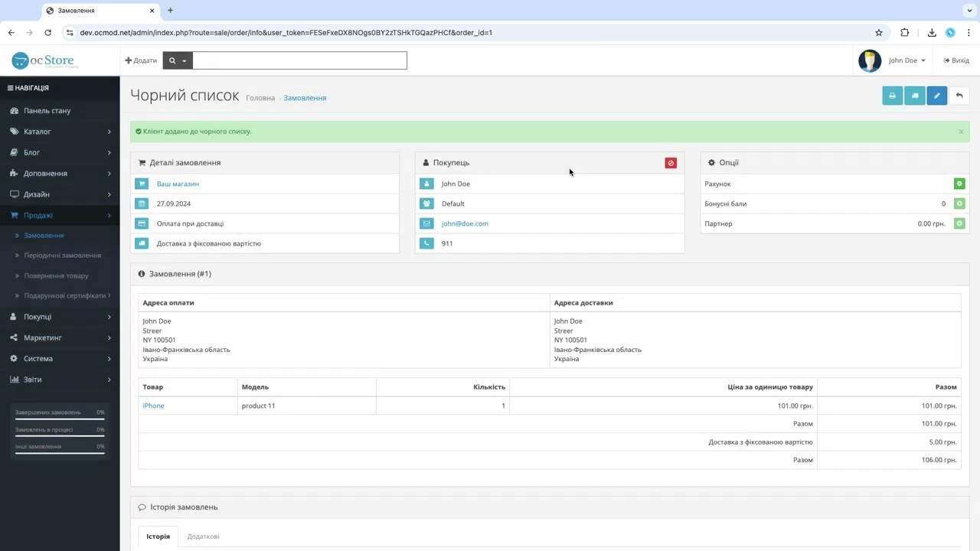This screenshot has height=551, width=980.
Task: Open the John Doe user menu
Action: 892,60
